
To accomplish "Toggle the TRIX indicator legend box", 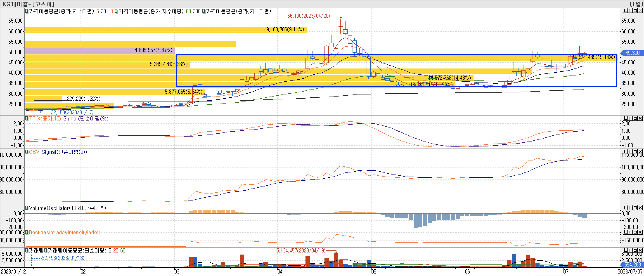I will 27,118.
